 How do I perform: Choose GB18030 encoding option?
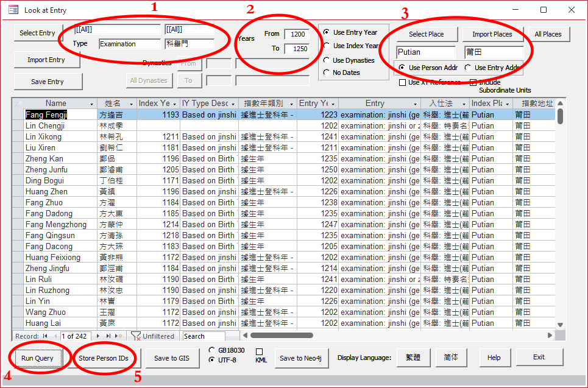click(211, 350)
